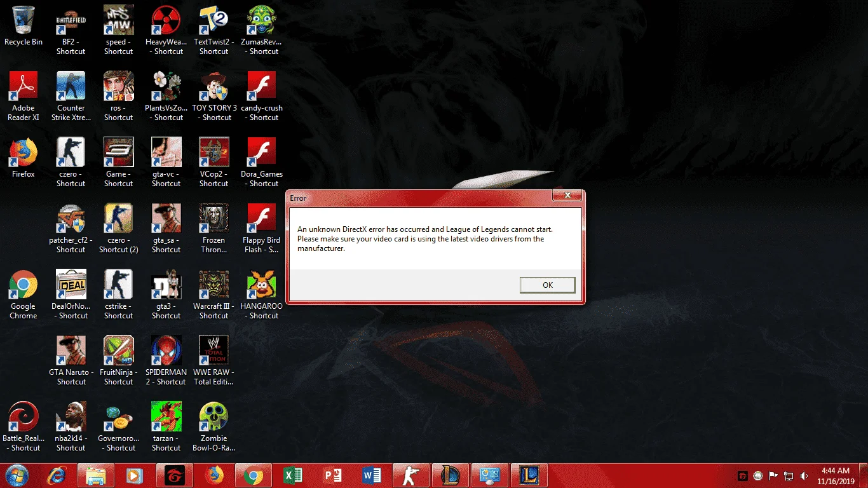Select the Battle_Real... - Shortcut icon
This screenshot has width=868, height=488.
pyautogui.click(x=24, y=427)
